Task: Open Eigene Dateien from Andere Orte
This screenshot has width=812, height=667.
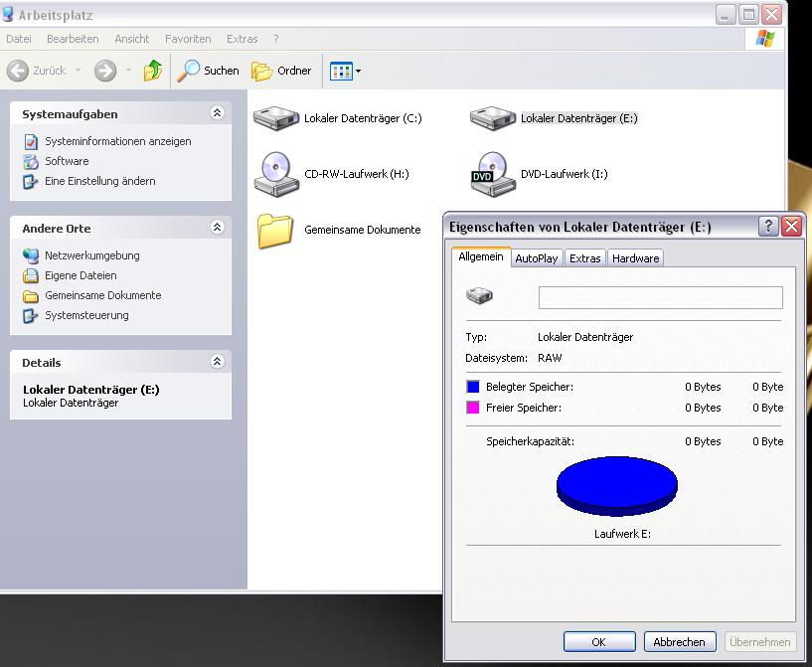Action: (81, 275)
